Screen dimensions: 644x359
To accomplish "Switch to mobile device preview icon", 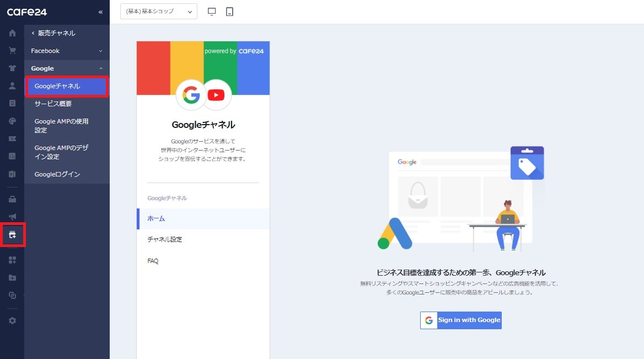I will point(229,12).
